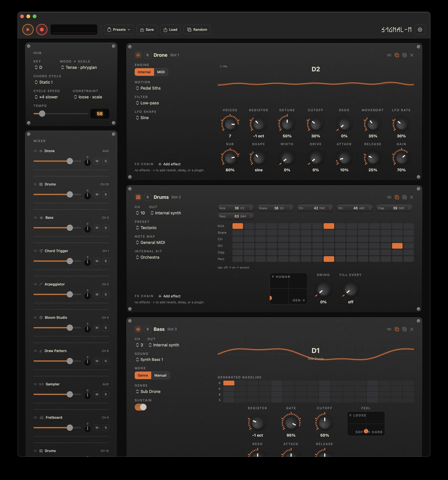Open the Drone slot reorder handle icon
448x480 pixels.
[389, 55]
